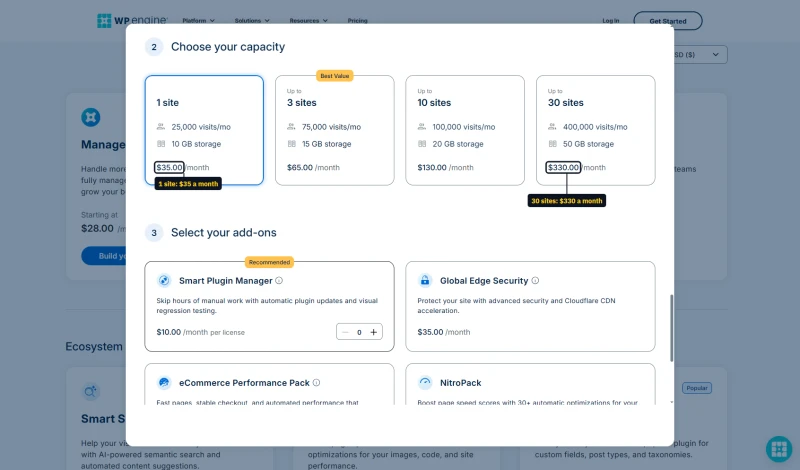Click the Managed hosting icon behind the modal
Screen dimensions: 800x470
coord(91,117)
